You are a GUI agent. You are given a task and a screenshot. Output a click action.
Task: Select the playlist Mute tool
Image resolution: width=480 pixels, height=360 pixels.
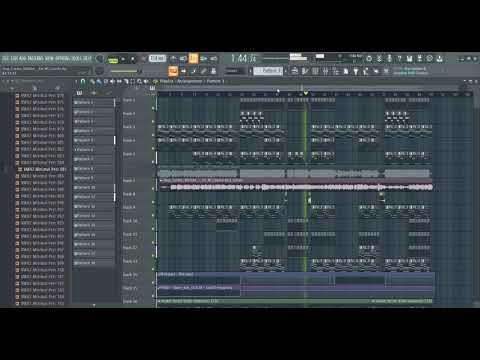click(112, 81)
